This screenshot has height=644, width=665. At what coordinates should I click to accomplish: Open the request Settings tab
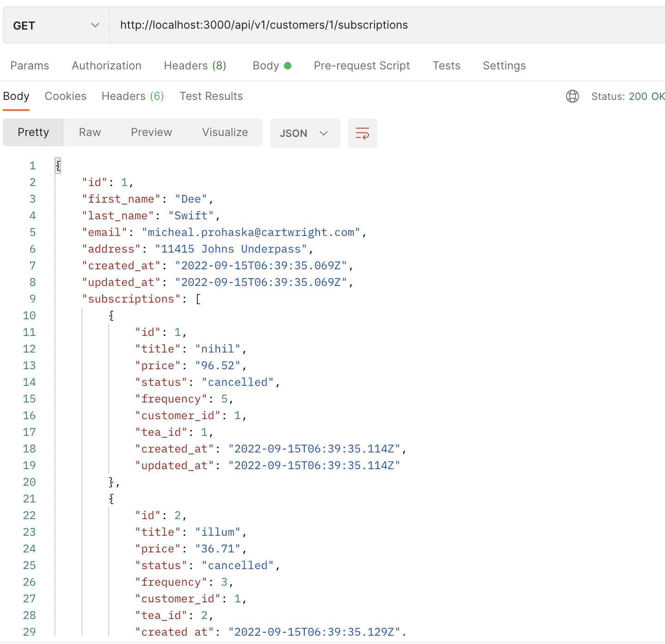[x=504, y=65]
